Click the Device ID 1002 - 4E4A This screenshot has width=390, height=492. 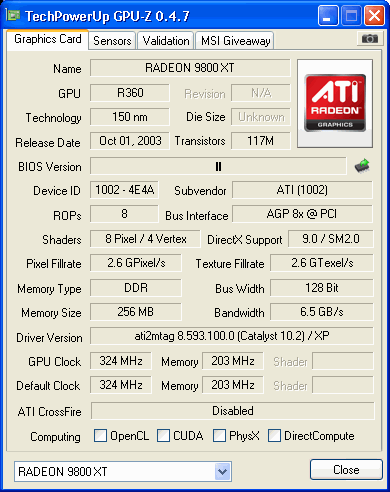(124, 190)
